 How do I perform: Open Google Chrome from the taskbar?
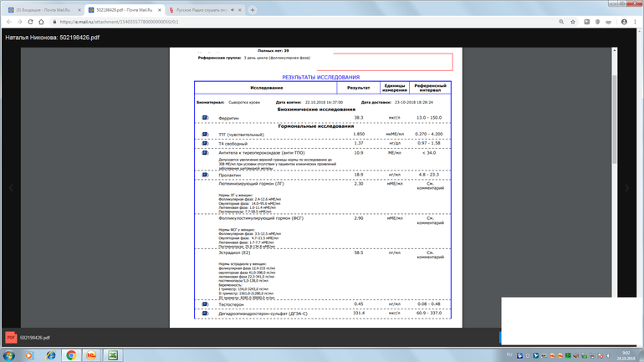click(x=72, y=355)
